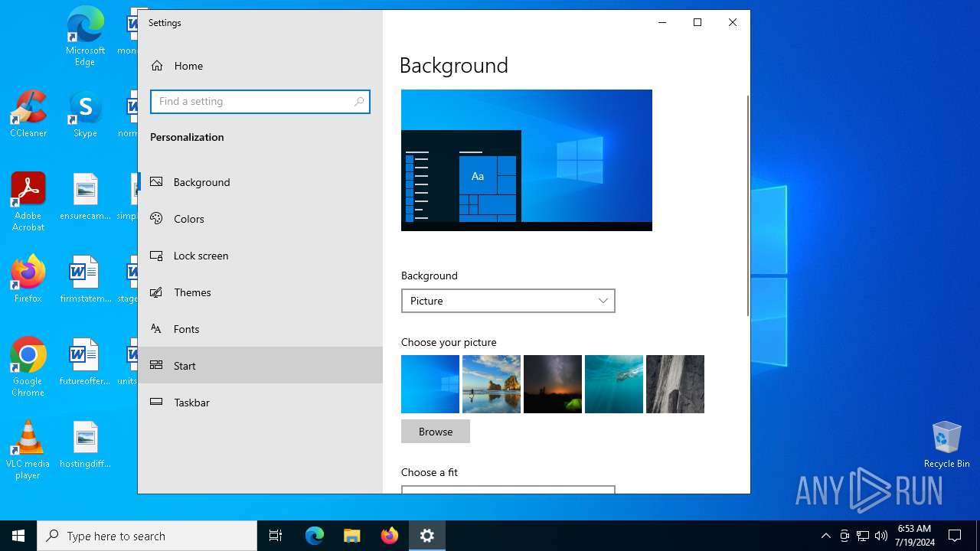Select VLC media player desktop shortcut
Screen dimensions: 980x551
[28, 450]
